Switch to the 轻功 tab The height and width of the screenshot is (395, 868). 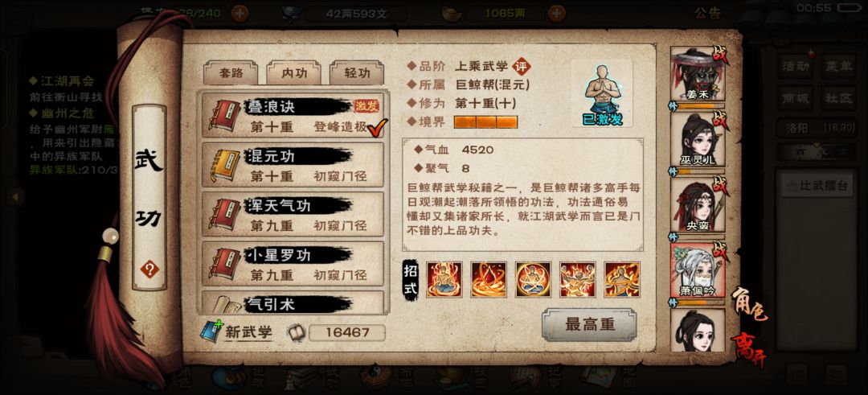[357, 73]
